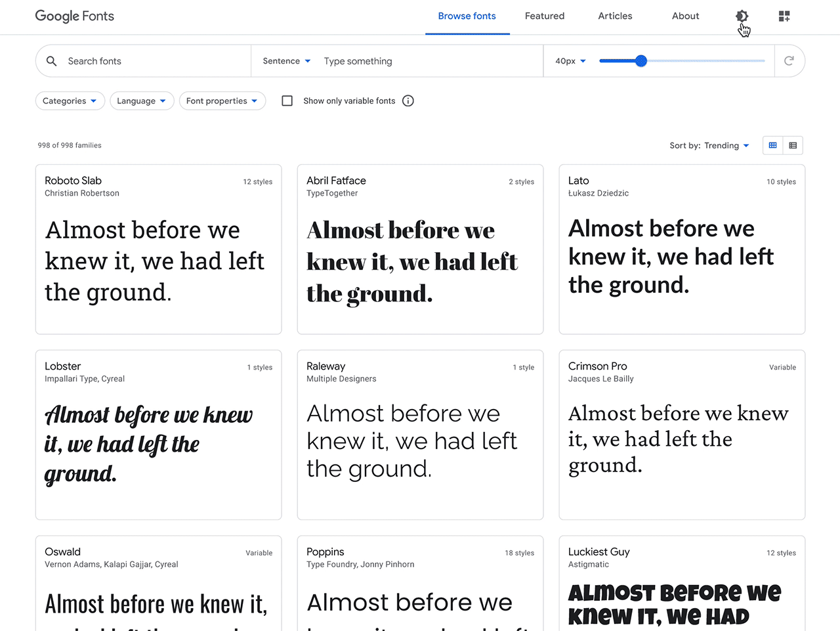Toggle dark theme with the contrast icon
This screenshot has width=840, height=631.
(742, 16)
